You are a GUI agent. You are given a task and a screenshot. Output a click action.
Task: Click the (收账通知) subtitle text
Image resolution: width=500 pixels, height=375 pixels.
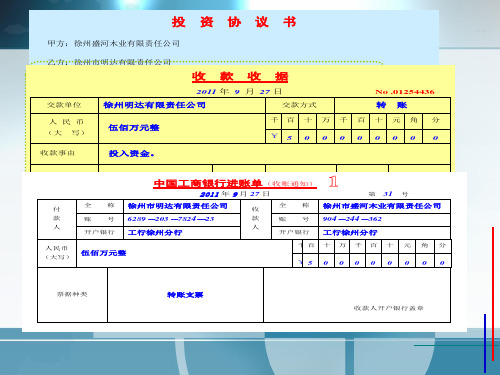point(290,184)
